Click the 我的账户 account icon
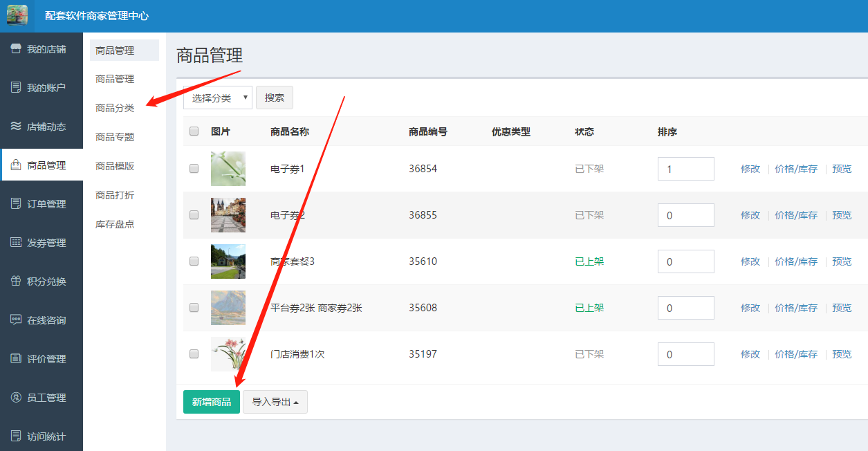 coord(16,88)
